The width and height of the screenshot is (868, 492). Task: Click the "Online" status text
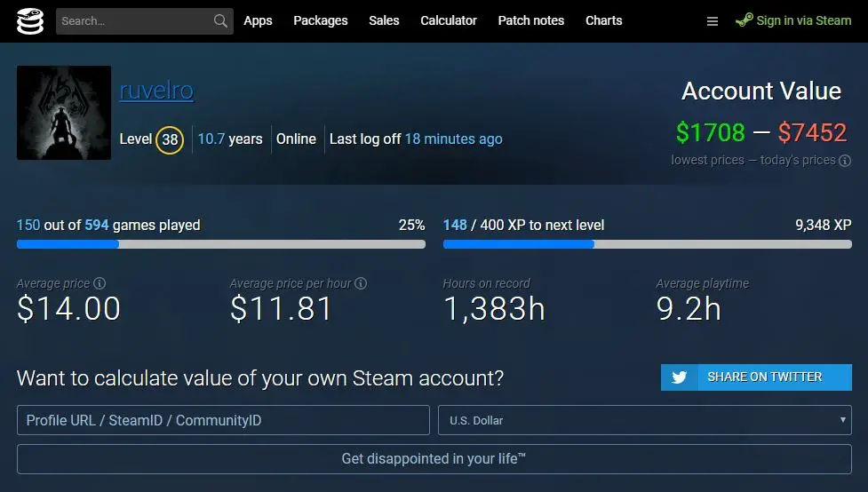click(296, 139)
